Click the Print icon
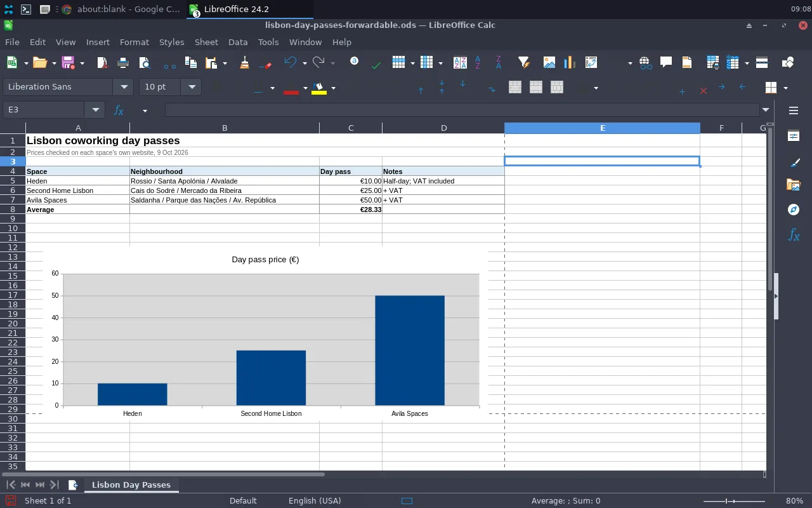 pos(123,62)
